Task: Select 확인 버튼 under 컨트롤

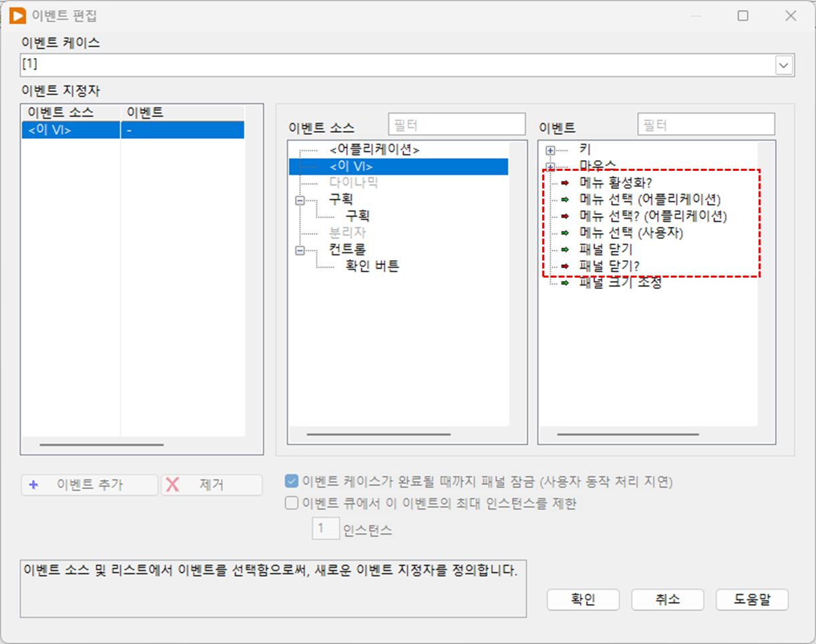Action: [372, 266]
